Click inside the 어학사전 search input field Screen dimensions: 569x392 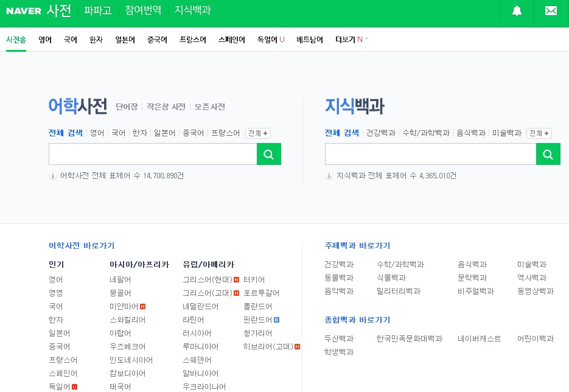tap(152, 154)
